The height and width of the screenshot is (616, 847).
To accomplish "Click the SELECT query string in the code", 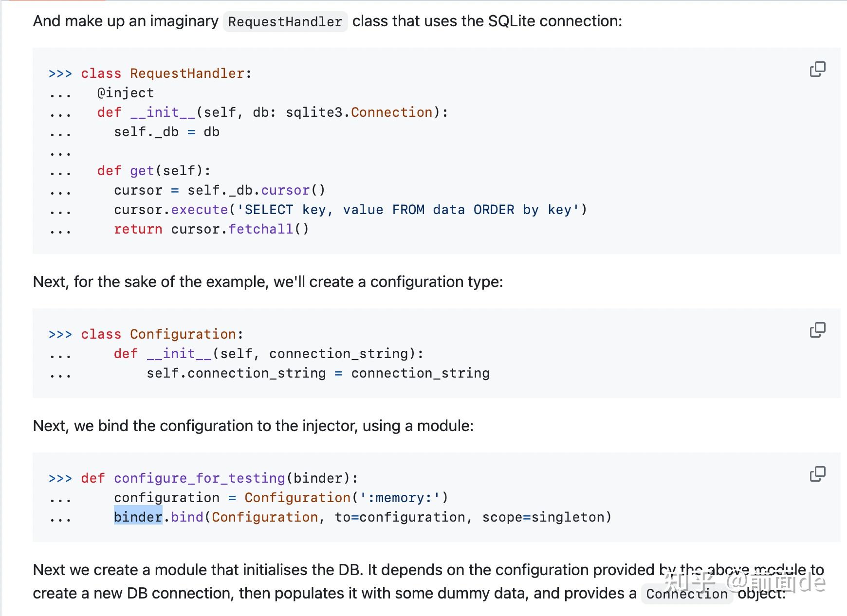I will tap(408, 210).
